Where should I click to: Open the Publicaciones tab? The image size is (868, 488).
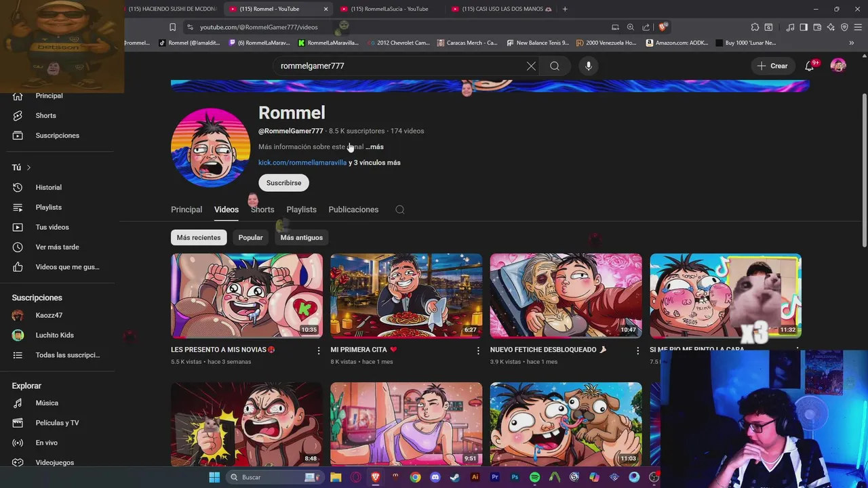[x=353, y=209]
